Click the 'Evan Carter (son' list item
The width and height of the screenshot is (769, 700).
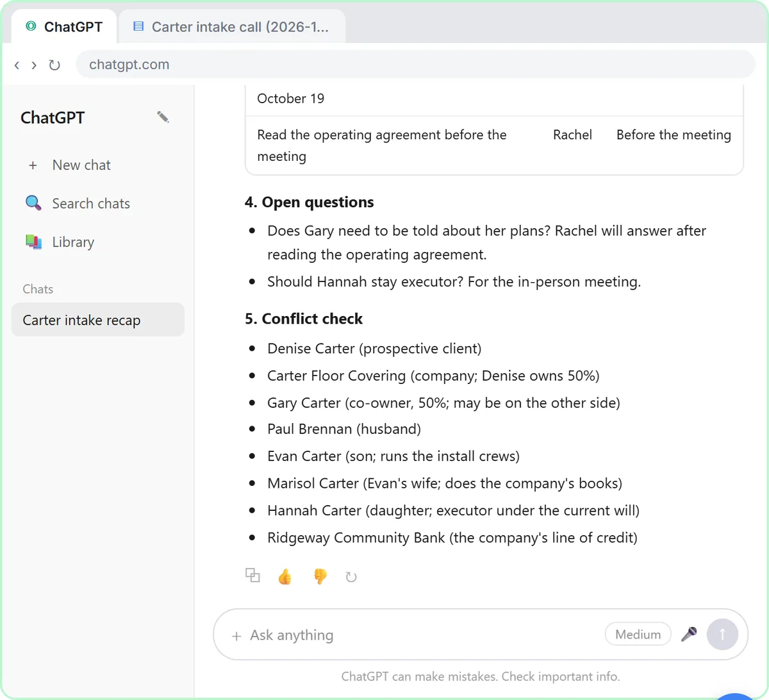coord(393,456)
